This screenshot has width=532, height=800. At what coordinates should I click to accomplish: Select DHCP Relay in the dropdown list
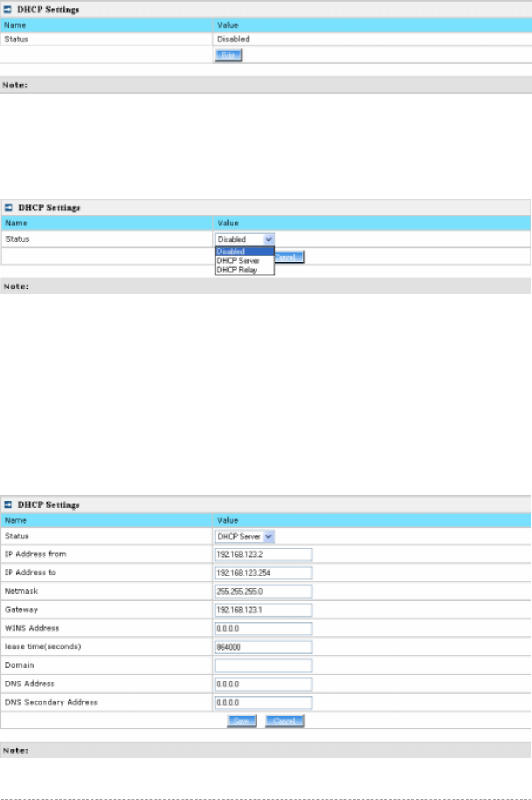[x=245, y=270]
